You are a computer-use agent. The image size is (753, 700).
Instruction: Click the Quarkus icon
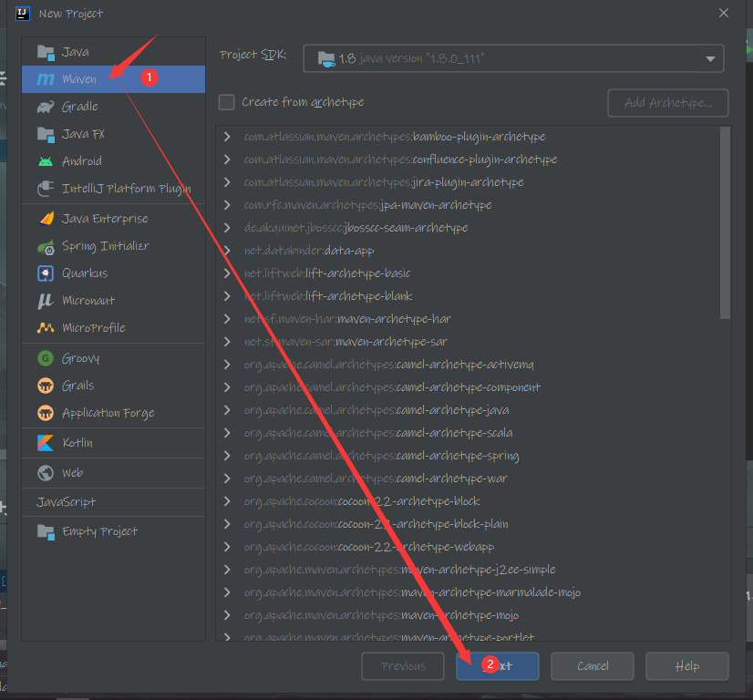(x=46, y=273)
